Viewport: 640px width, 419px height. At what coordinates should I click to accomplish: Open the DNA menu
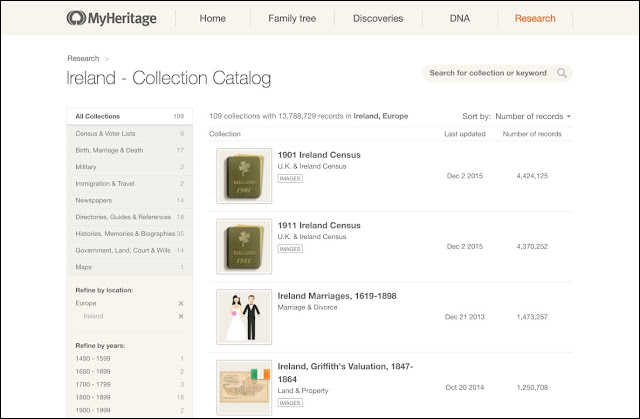460,18
